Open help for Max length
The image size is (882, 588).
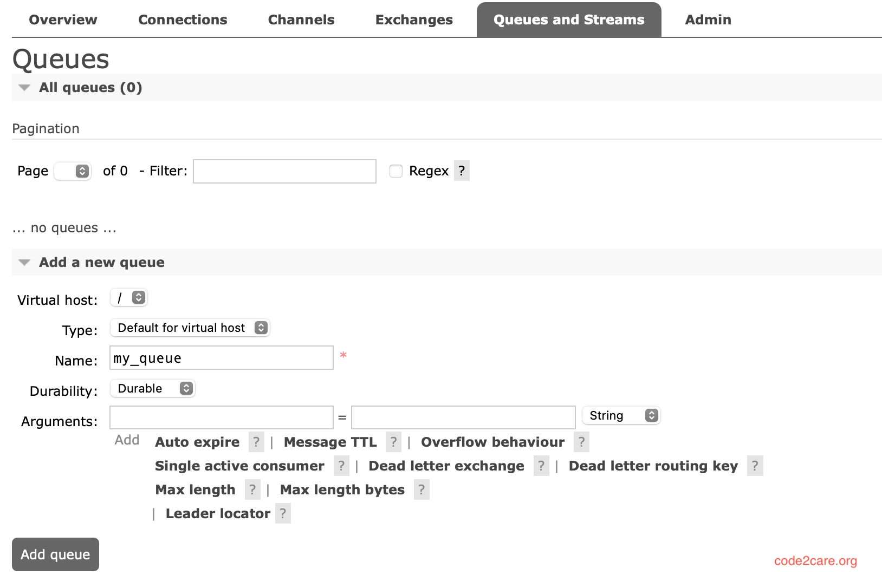pyautogui.click(x=252, y=489)
